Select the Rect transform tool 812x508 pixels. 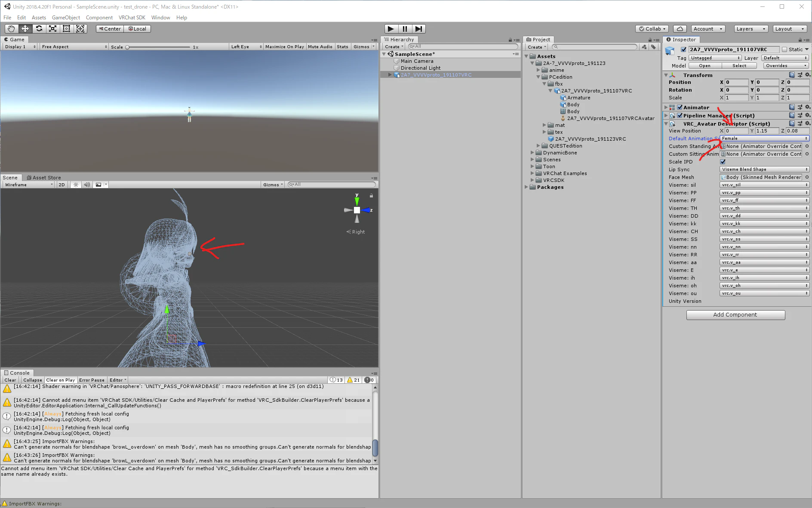pos(66,29)
